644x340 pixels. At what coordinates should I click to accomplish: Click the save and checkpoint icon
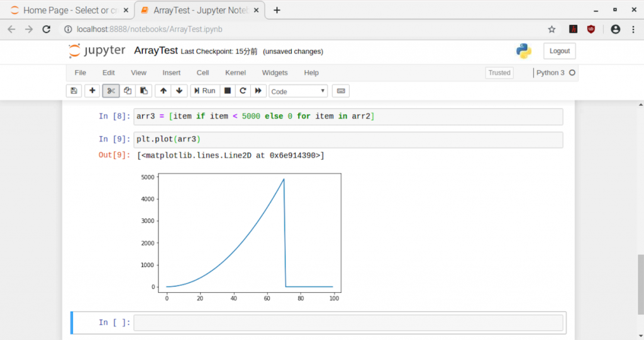pyautogui.click(x=74, y=91)
